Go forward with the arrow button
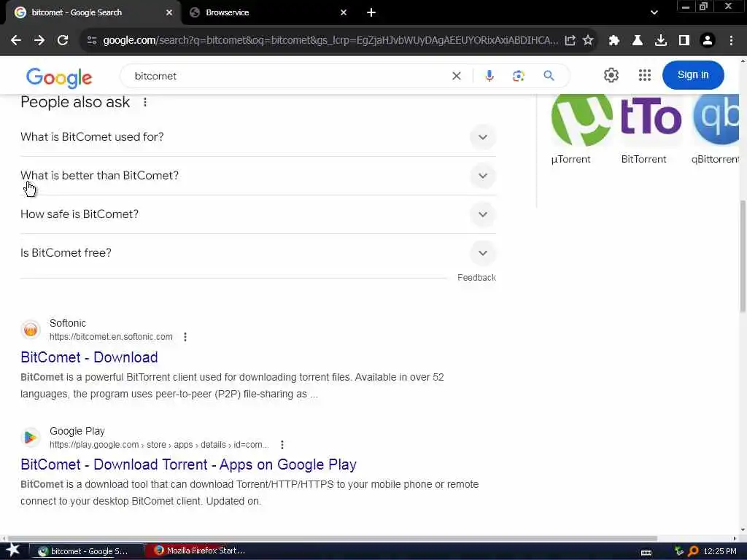 point(39,41)
